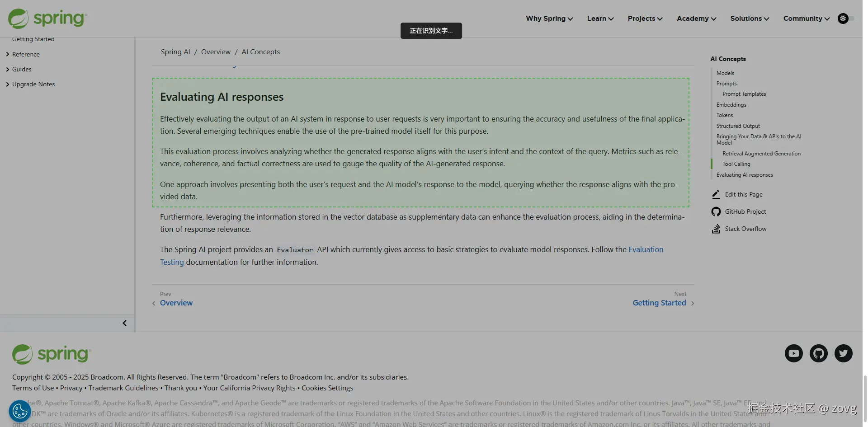Jump to Prompt Templates section
868x427 pixels.
[744, 94]
